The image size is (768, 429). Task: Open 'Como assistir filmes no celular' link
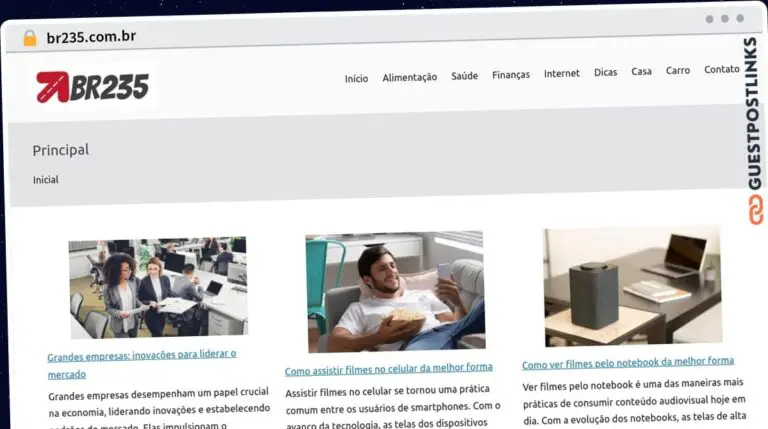[x=389, y=369]
